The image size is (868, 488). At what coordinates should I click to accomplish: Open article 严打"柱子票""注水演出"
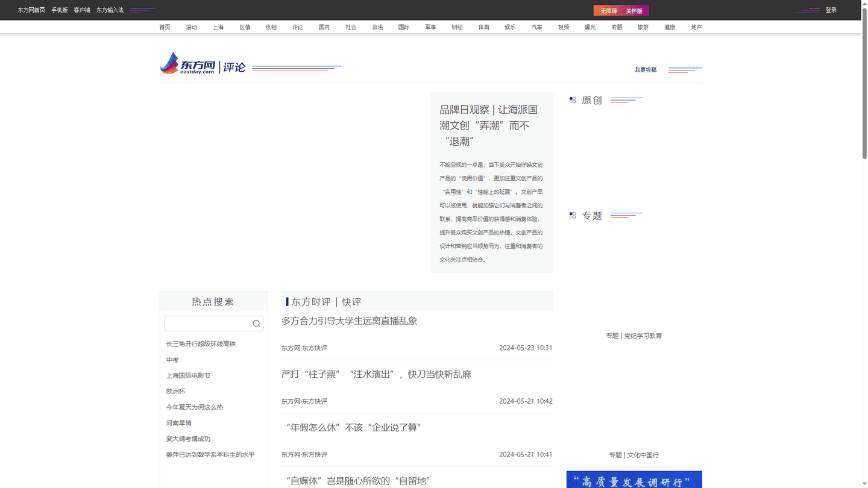coord(376,374)
